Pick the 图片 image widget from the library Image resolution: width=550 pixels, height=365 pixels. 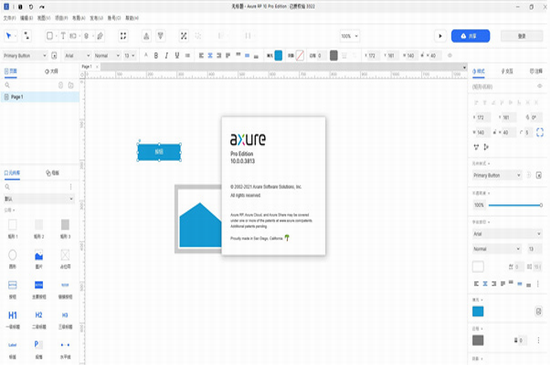tap(39, 259)
